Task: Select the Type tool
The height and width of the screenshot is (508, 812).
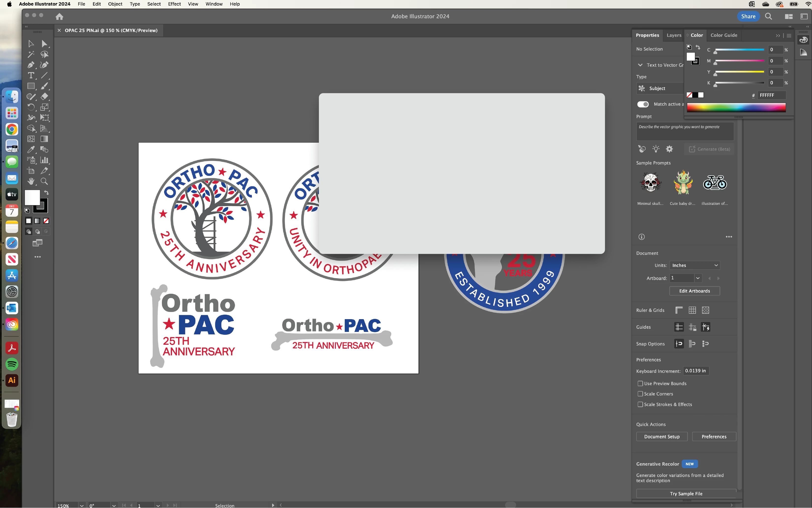Action: pyautogui.click(x=31, y=76)
